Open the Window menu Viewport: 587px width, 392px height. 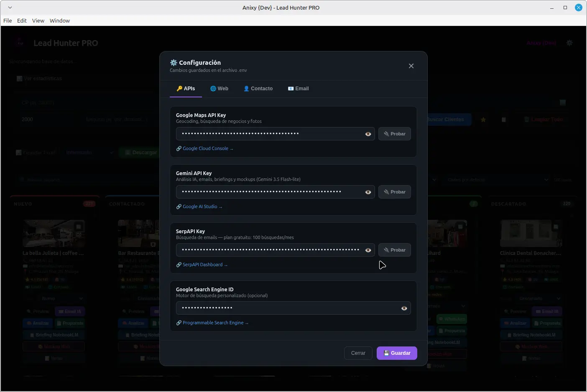click(60, 20)
